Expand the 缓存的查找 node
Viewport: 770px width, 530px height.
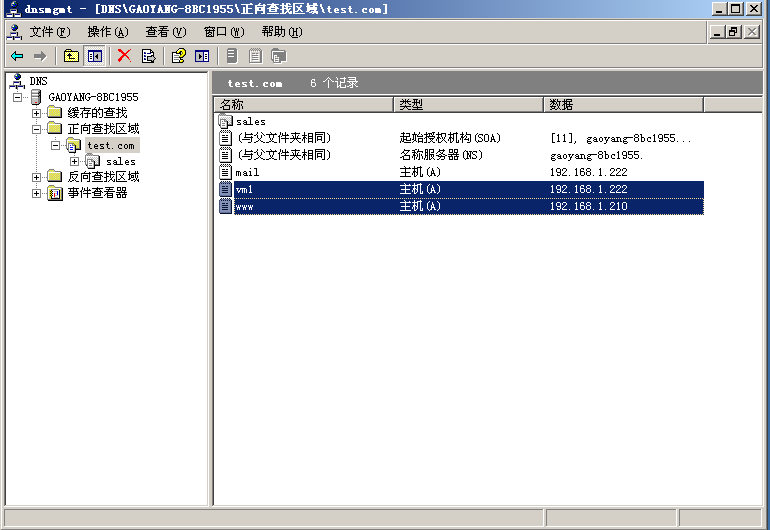click(36, 113)
